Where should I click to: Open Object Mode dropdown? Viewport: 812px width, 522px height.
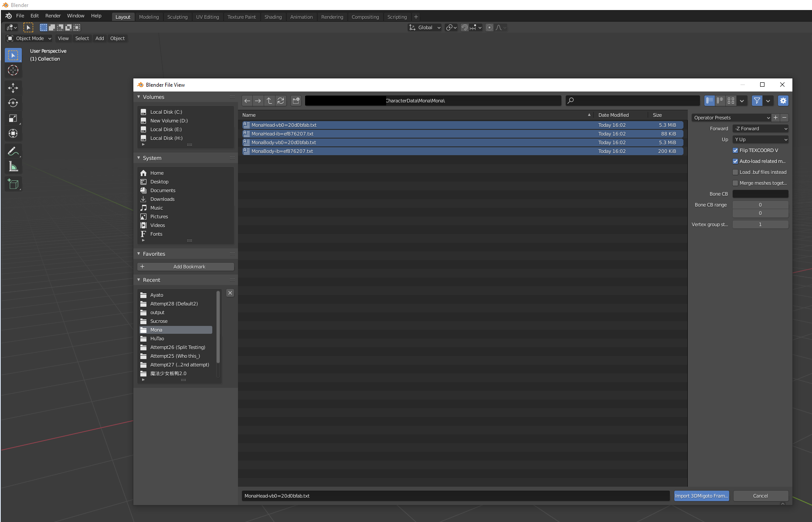[29, 38]
